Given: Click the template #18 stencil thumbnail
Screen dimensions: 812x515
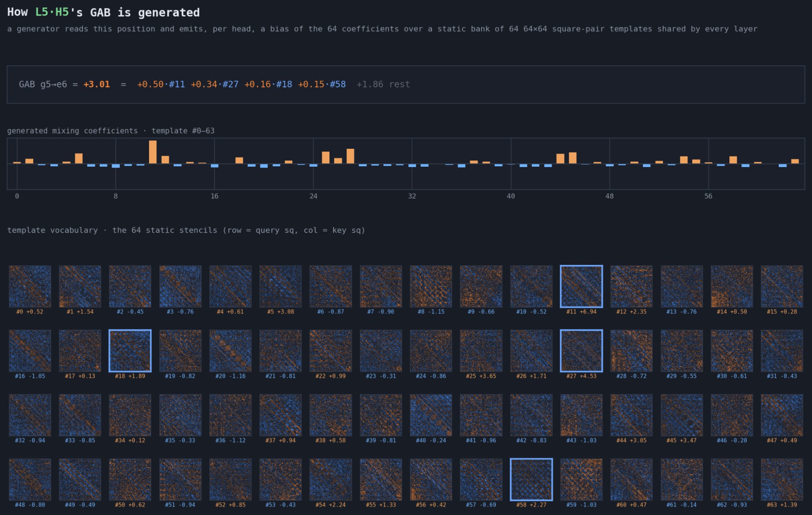Looking at the screenshot, I should [x=130, y=351].
